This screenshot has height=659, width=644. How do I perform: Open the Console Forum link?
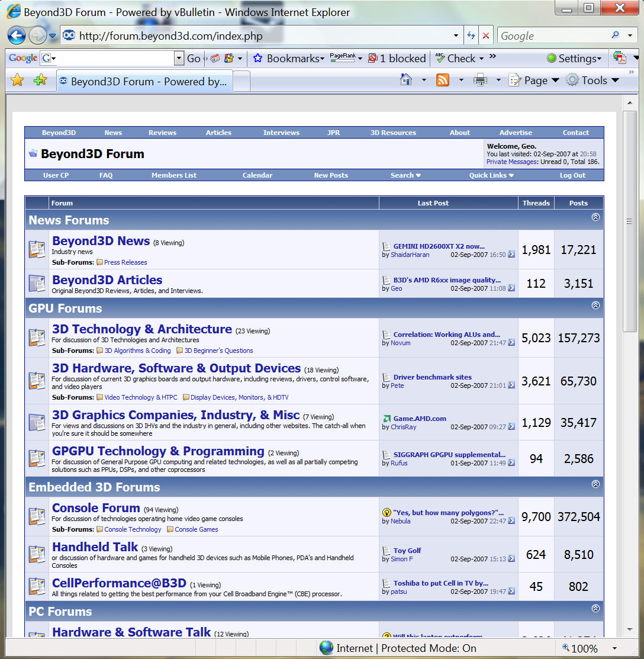click(96, 507)
